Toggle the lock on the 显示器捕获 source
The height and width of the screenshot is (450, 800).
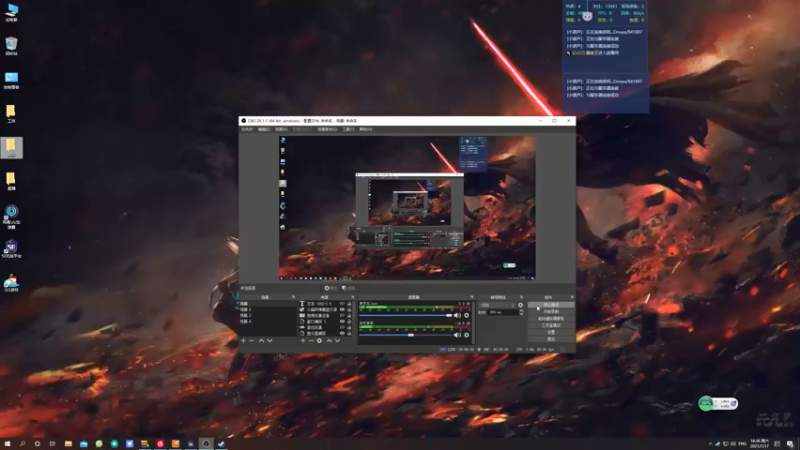349,333
